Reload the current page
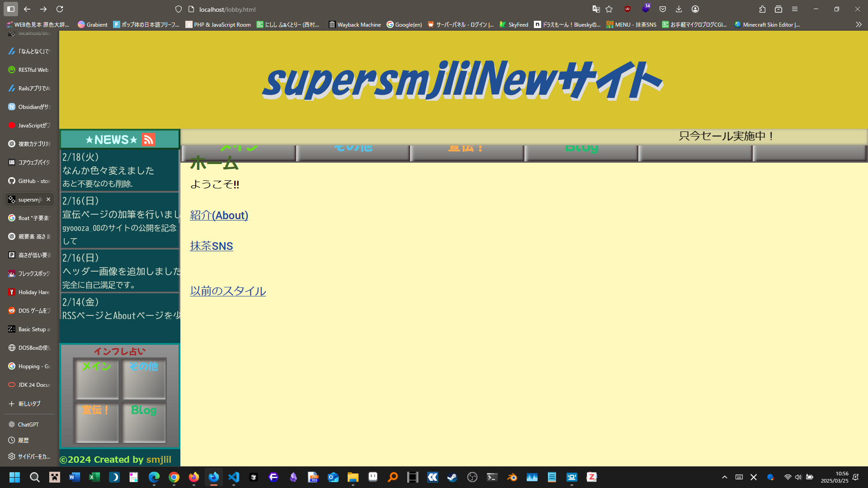Viewport: 868px width, 488px height. (60, 9)
